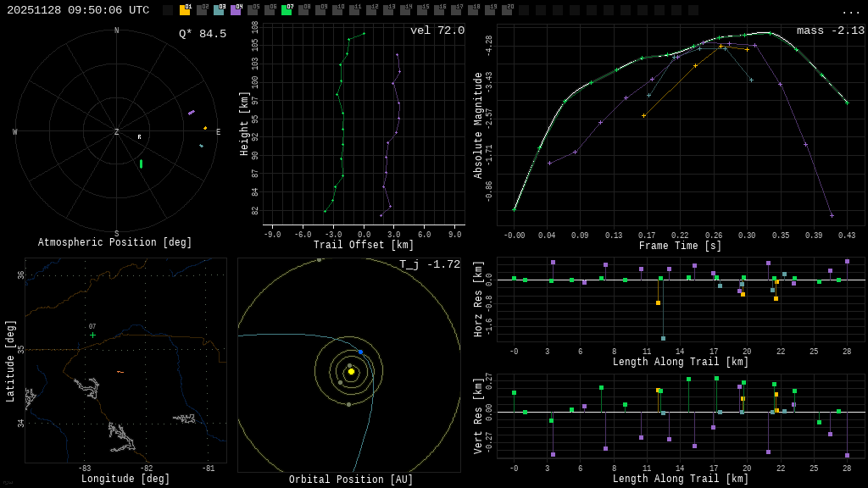868x488 pixels.
Task: Click the blue Earth marker on orbit
Action: [x=360, y=352]
